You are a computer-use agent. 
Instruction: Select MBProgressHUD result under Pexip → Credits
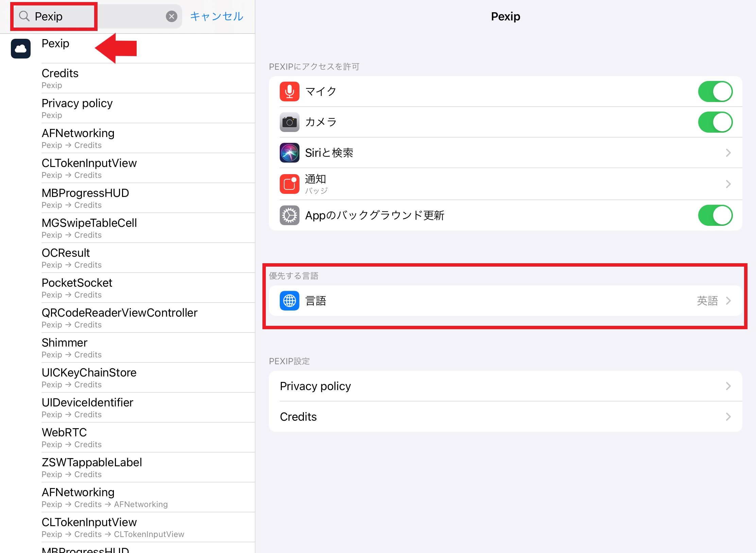point(127,198)
